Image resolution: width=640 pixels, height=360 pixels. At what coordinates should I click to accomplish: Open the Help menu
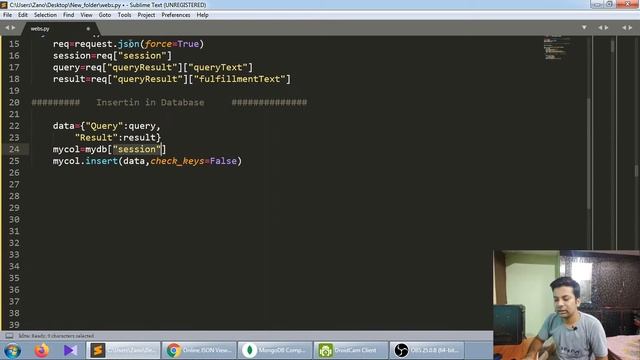(202, 15)
